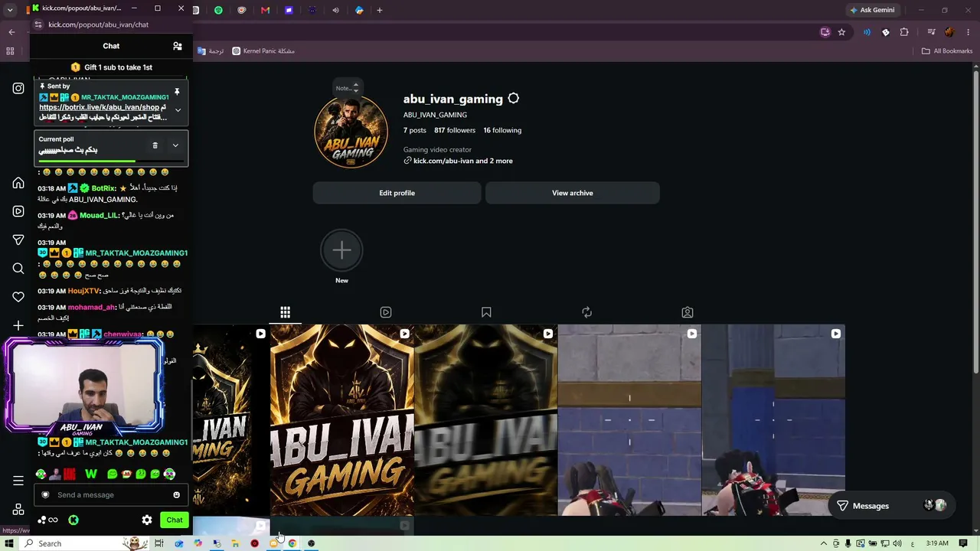This screenshot has width=980, height=551.
Task: Select the Posts grid tab
Action: click(285, 312)
